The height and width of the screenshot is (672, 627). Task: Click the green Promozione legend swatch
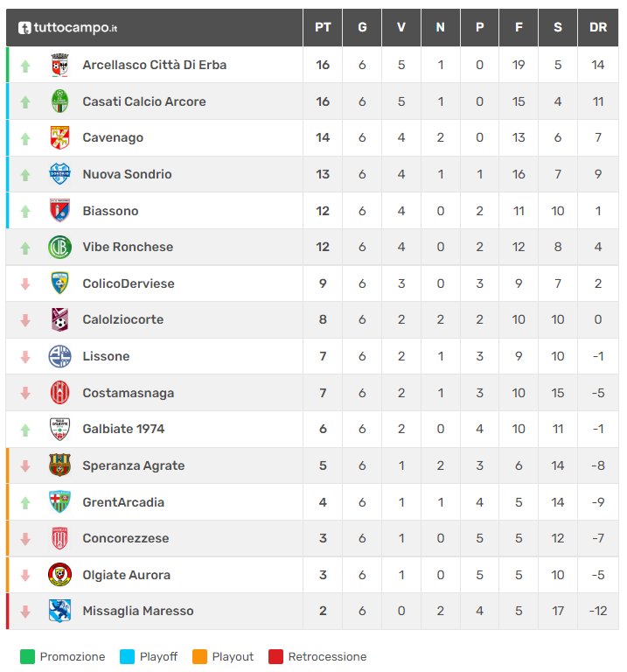[x=27, y=656]
